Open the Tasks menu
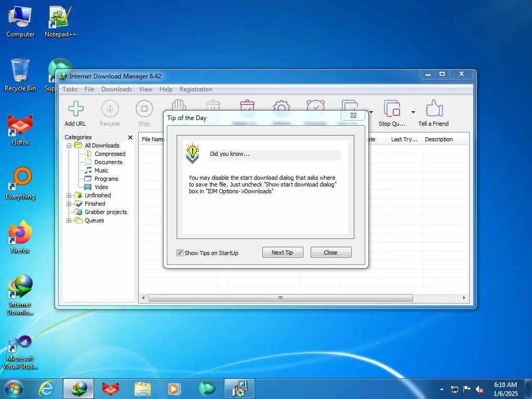Image resolution: width=532 pixels, height=399 pixels. pos(70,89)
